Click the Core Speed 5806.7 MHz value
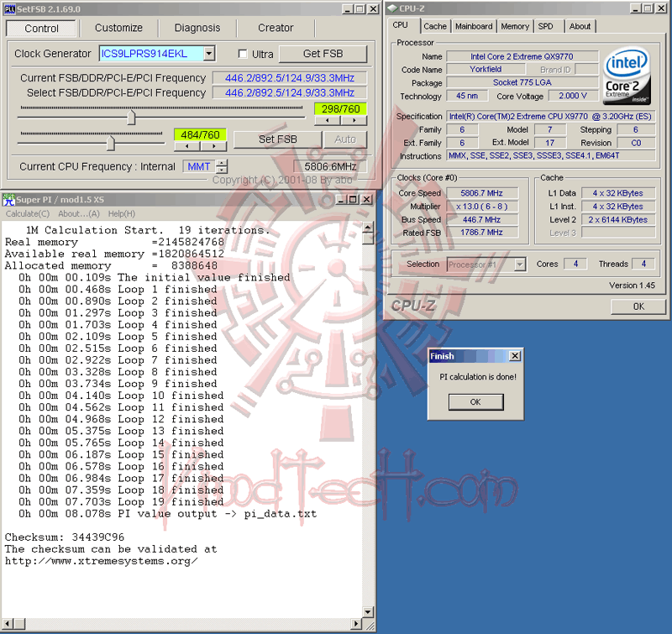This screenshot has height=634, width=672. [482, 193]
